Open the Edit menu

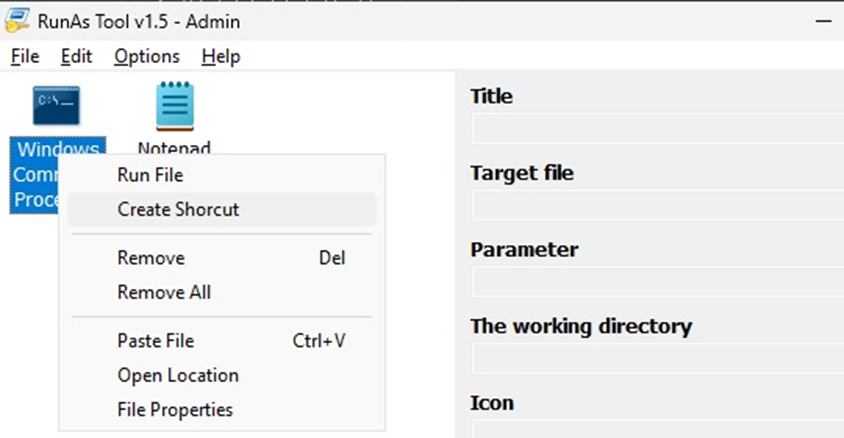coord(76,56)
